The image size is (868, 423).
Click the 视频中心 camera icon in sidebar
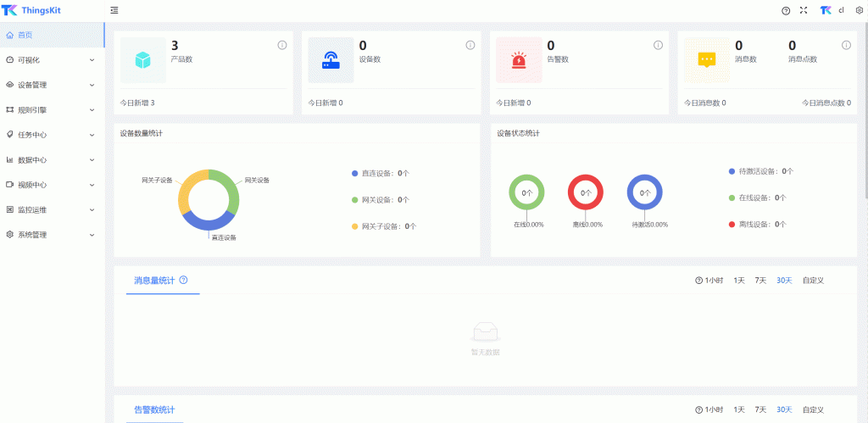[x=9, y=184]
